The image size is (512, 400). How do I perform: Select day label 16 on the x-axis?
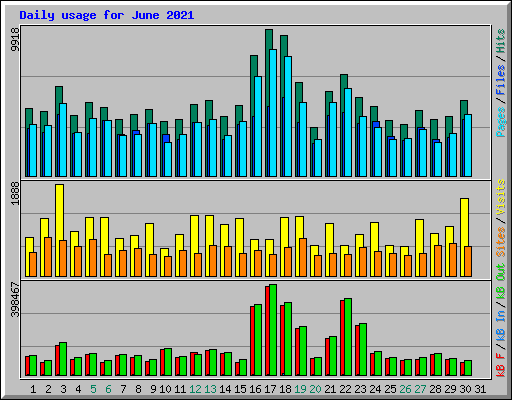255,389
